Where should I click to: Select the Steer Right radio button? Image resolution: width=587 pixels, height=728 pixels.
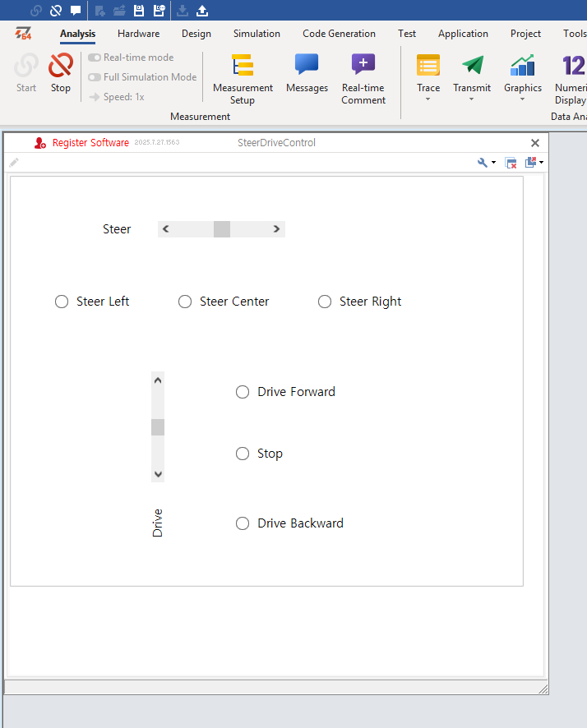325,302
